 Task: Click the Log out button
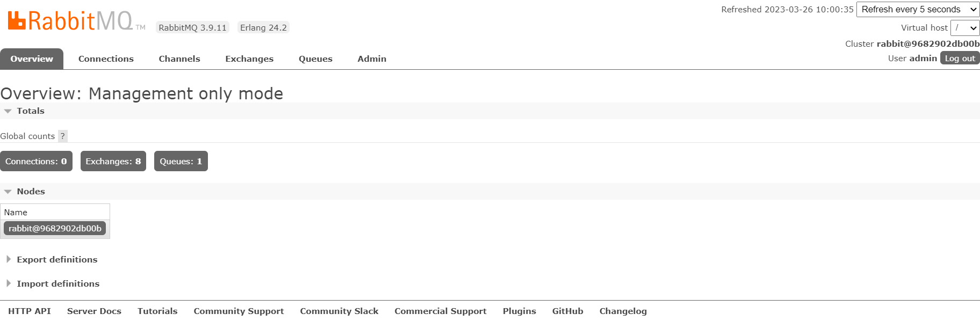coord(960,59)
